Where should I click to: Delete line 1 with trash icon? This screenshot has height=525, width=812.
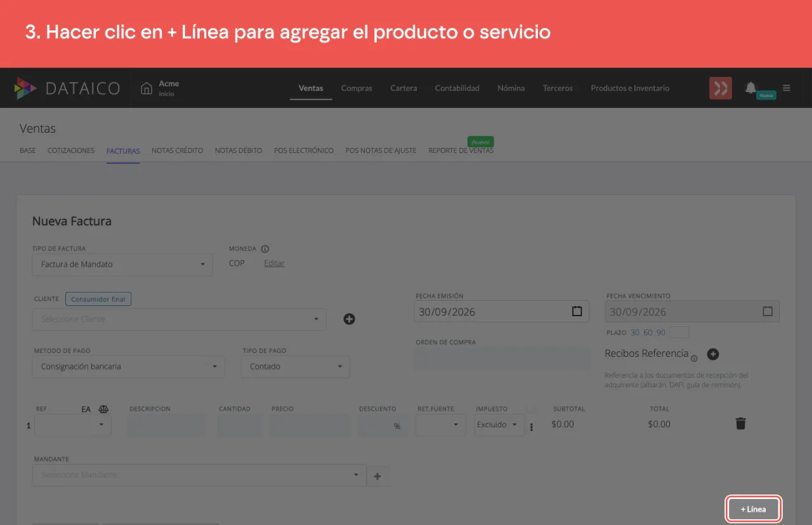[x=740, y=423]
